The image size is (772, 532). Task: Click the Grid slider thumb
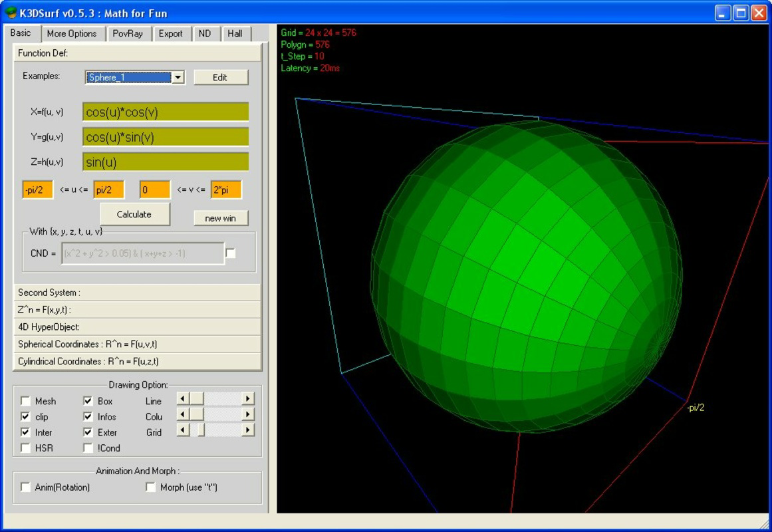tap(201, 430)
